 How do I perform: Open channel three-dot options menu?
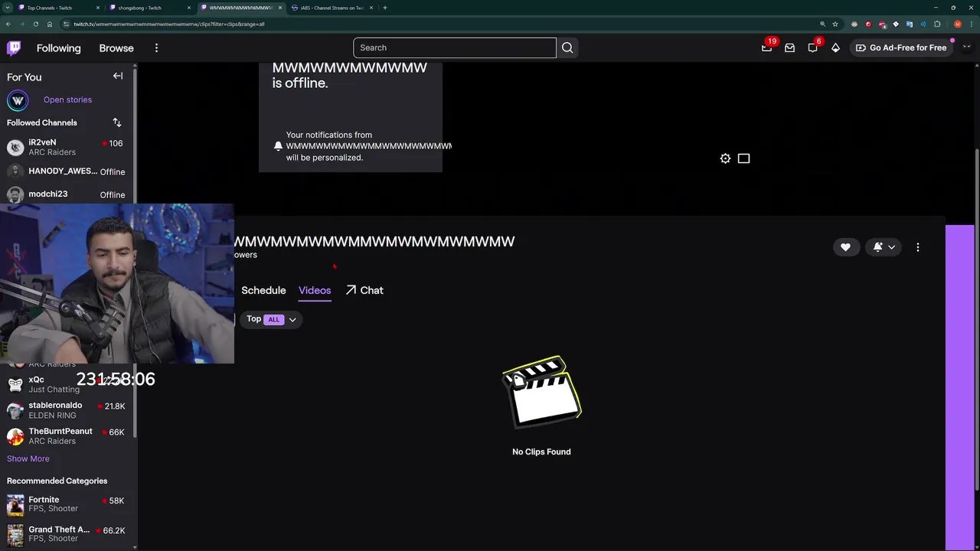(917, 247)
